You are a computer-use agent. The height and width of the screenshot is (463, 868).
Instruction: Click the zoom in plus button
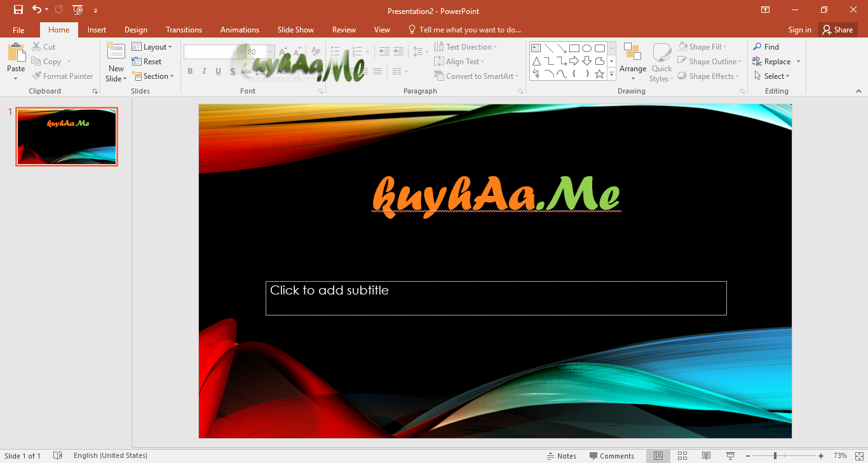click(822, 455)
